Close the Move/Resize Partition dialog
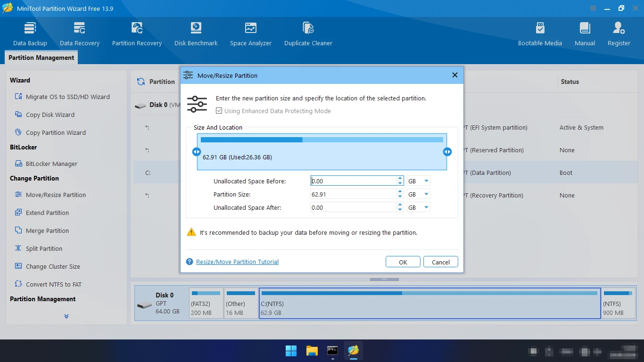Image resolution: width=644 pixels, height=362 pixels. point(455,75)
